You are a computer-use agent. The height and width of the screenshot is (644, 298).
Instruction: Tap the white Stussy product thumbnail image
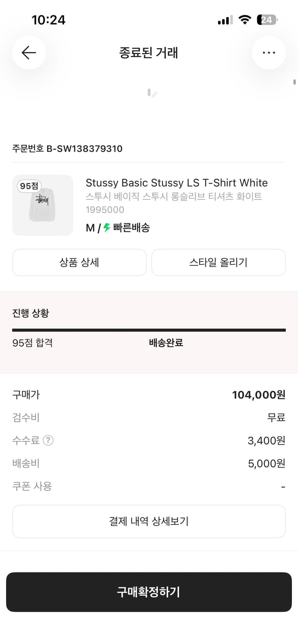(x=43, y=205)
